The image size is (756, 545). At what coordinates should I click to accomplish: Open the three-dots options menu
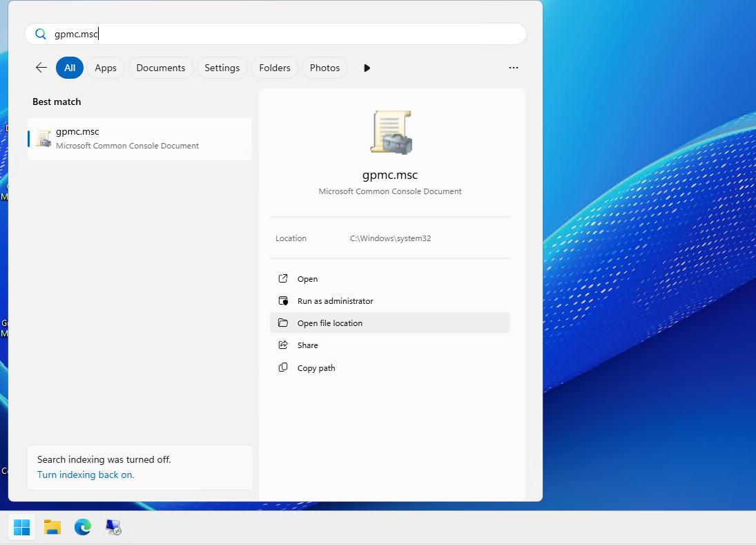coord(514,68)
